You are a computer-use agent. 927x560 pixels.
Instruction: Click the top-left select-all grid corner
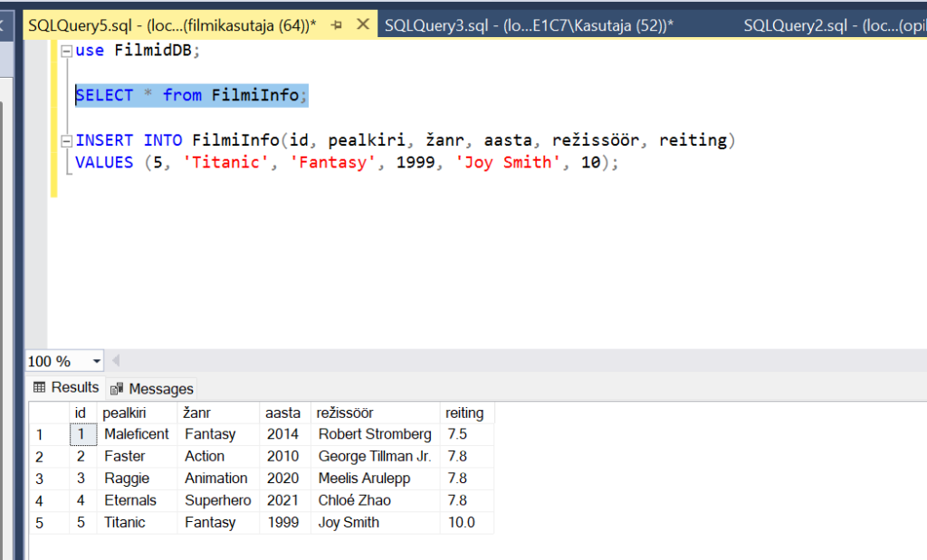(x=49, y=413)
